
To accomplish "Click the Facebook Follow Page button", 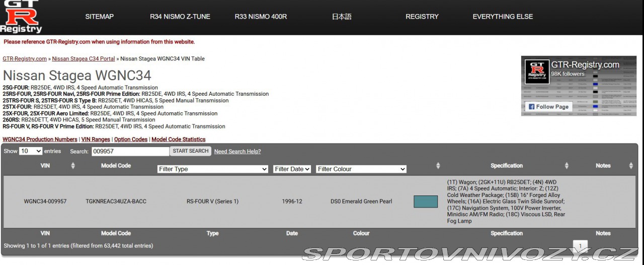I will click(x=548, y=107).
